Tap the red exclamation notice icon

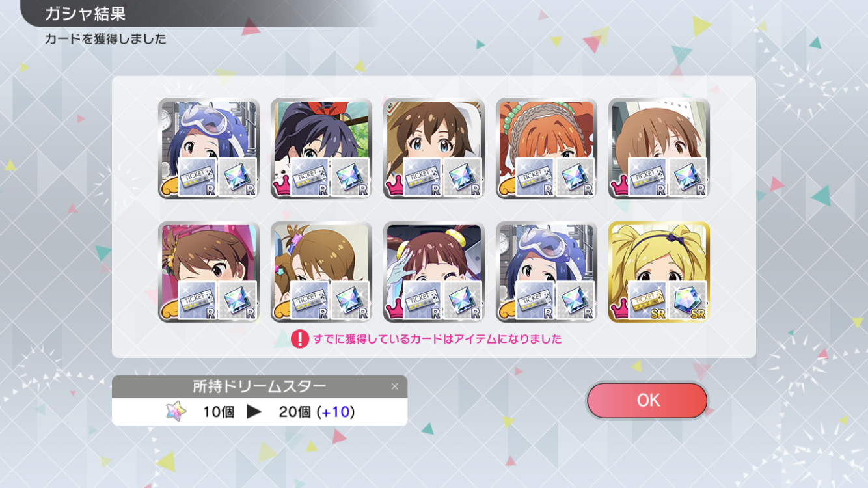click(299, 339)
